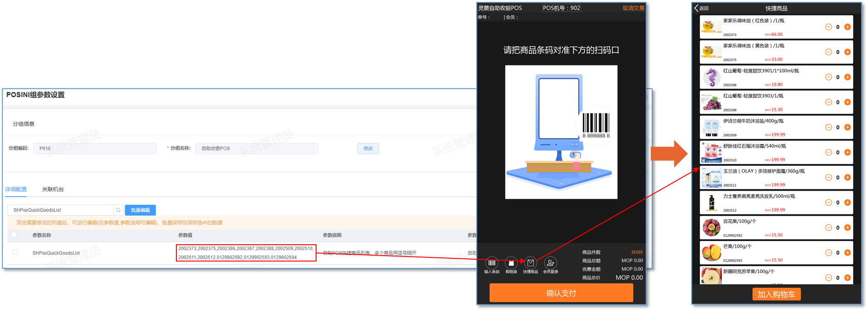The image size is (868, 311).
Task: Increase quantity of 力士奢养黑亮柔亮洗发乳
Action: [847, 202]
